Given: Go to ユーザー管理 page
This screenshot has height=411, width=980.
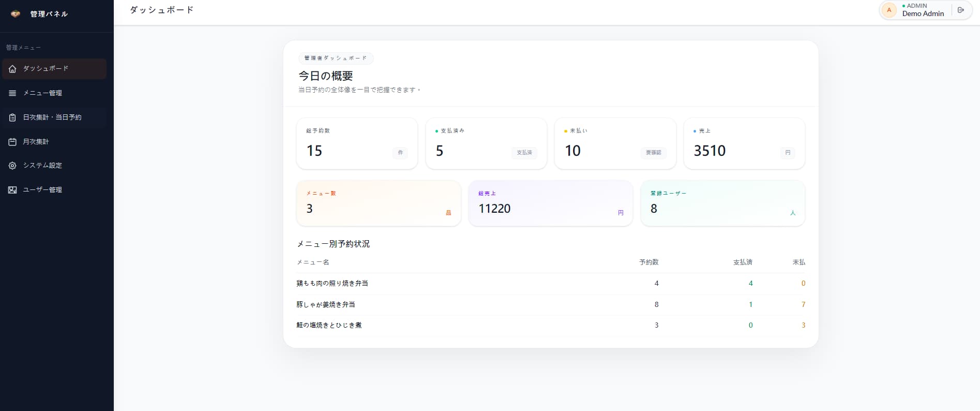Looking at the screenshot, I should 54,190.
